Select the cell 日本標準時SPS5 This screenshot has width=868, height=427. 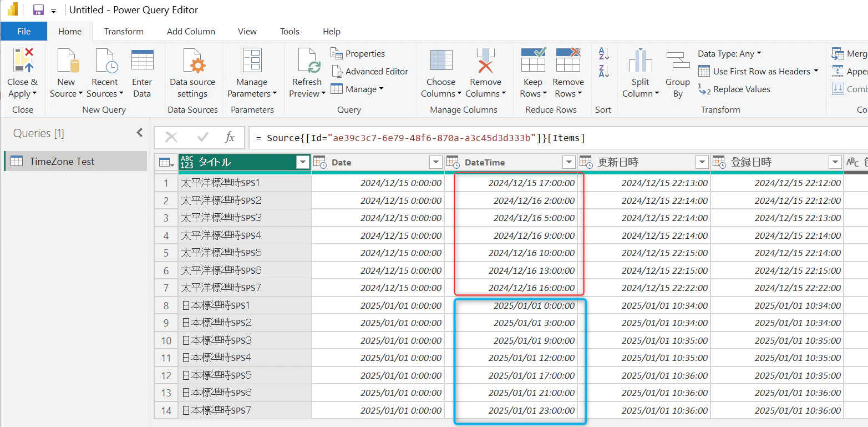[x=245, y=375]
